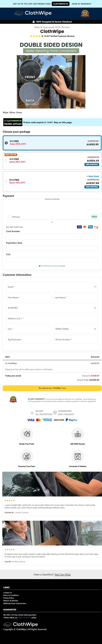Screen dimensions: 102x644
Task: Click the double sided cloth product image
Action: [x=51, y=82]
